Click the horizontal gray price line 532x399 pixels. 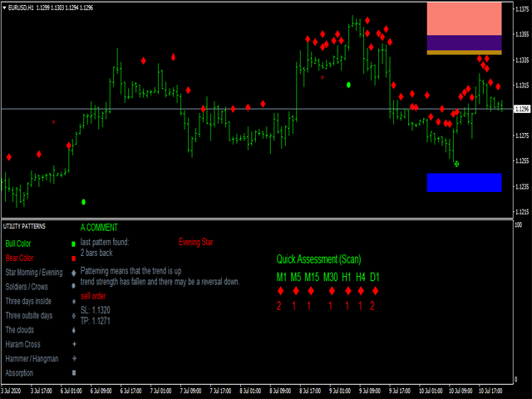tap(257, 109)
